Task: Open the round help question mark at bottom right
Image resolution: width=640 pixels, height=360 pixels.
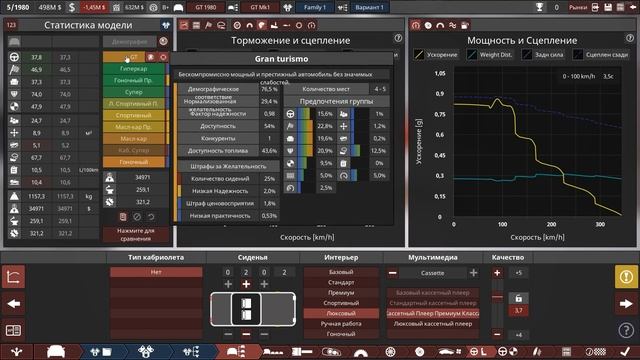Action: (x=626, y=330)
